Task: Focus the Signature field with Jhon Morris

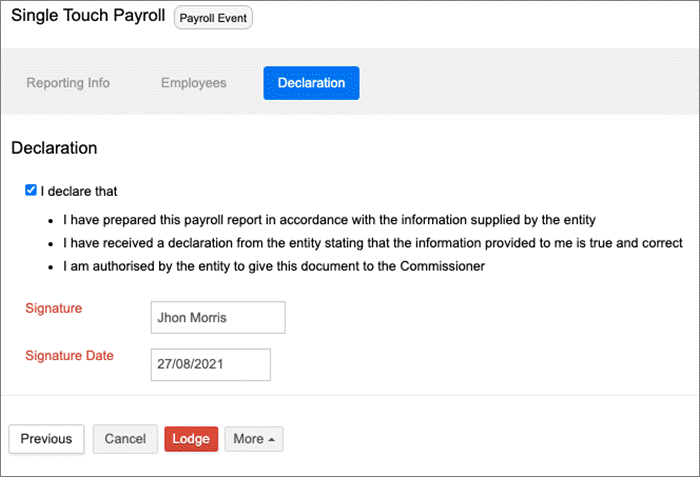Action: click(x=218, y=318)
